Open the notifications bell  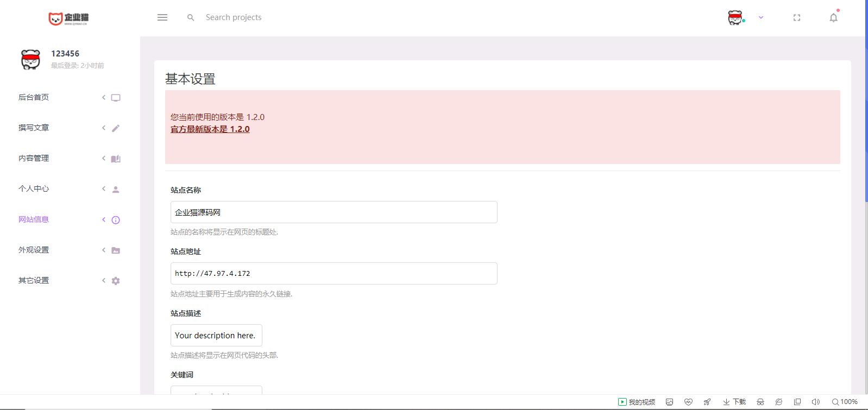coord(833,17)
